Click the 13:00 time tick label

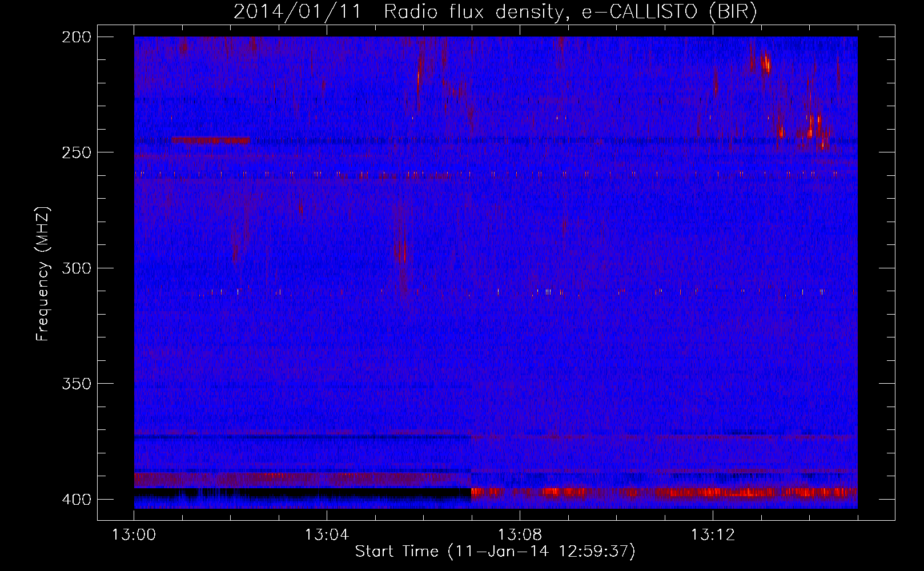[x=134, y=535]
